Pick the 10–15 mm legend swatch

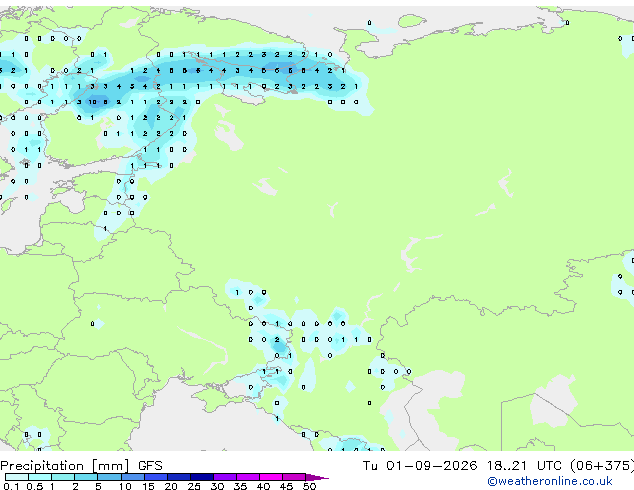[133, 477]
